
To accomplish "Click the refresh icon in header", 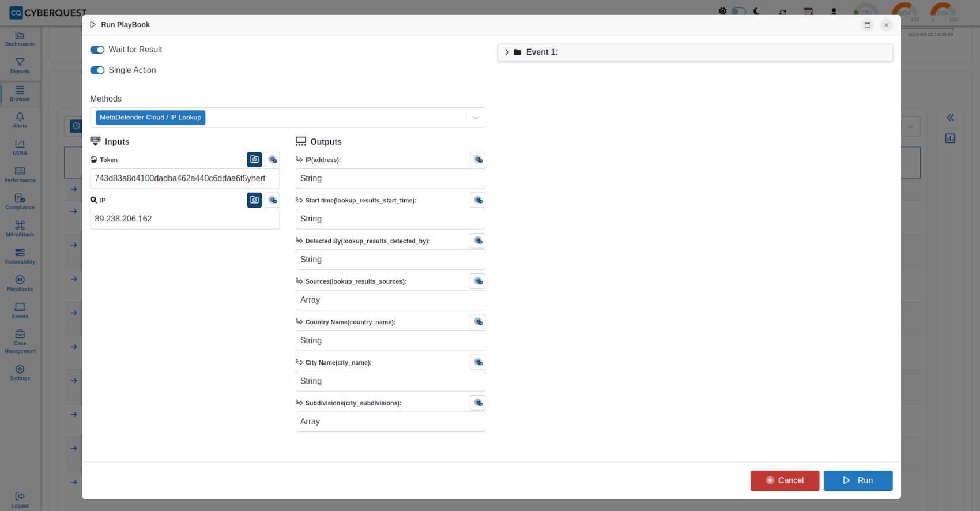I will tap(782, 12).
